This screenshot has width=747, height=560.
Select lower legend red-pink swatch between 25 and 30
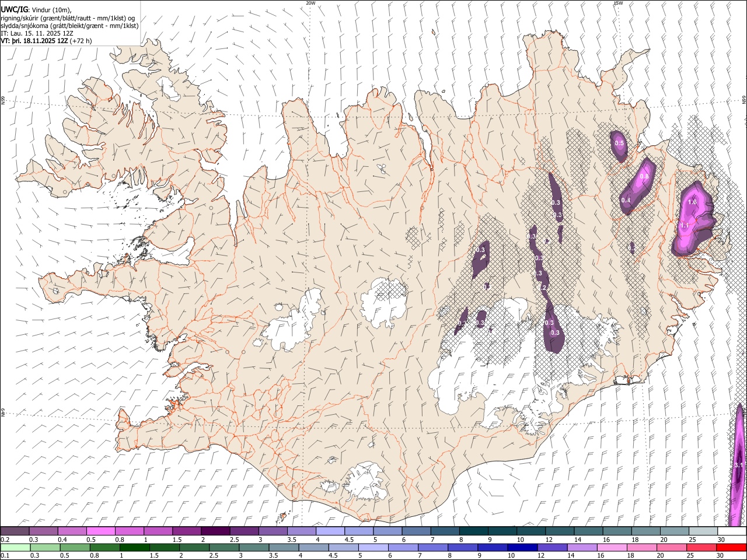tap(701, 548)
